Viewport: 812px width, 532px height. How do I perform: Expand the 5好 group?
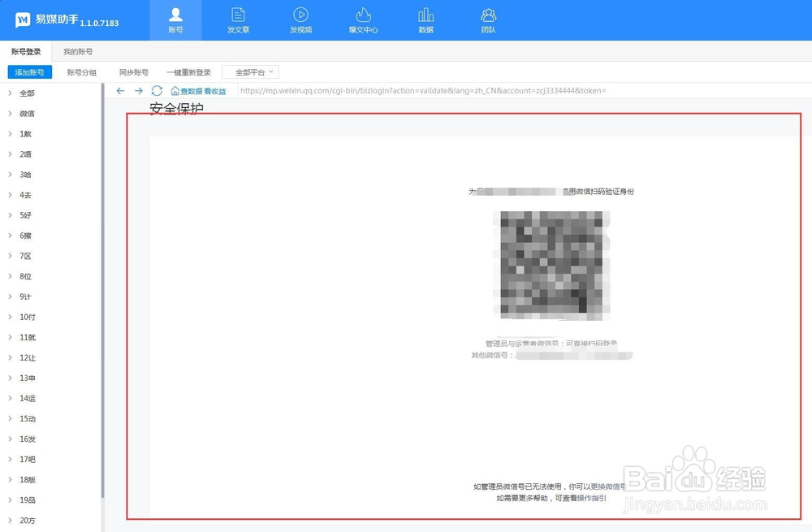(10, 215)
